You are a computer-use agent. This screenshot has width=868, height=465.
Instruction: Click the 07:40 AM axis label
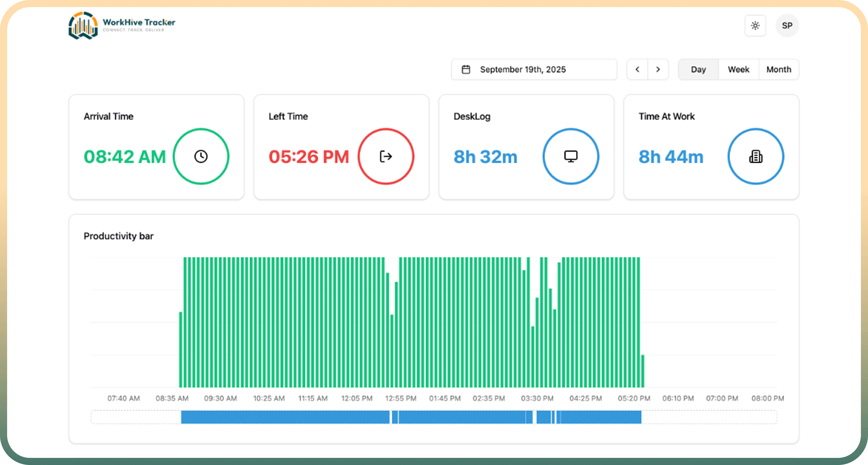click(124, 398)
